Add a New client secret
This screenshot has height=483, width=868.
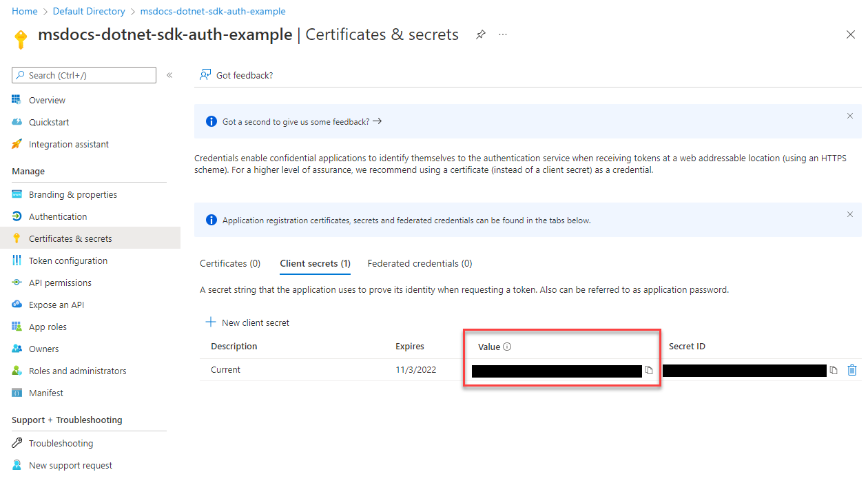247,322
